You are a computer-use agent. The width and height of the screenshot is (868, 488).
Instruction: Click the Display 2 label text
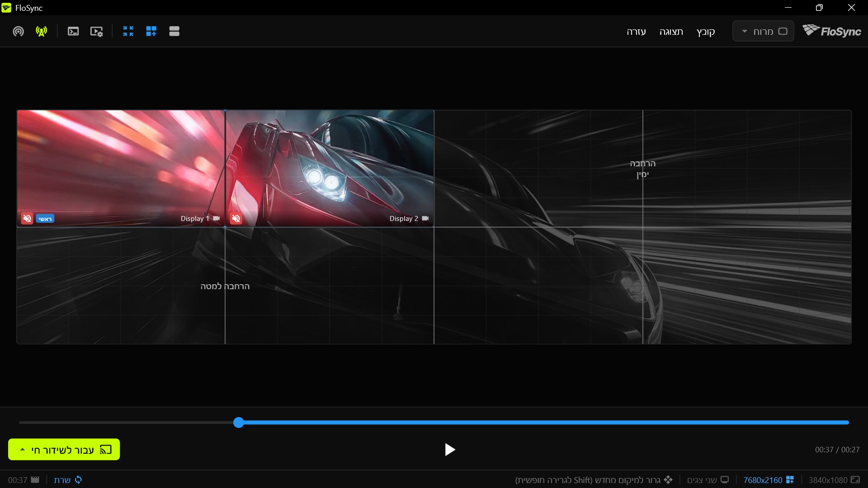click(404, 219)
